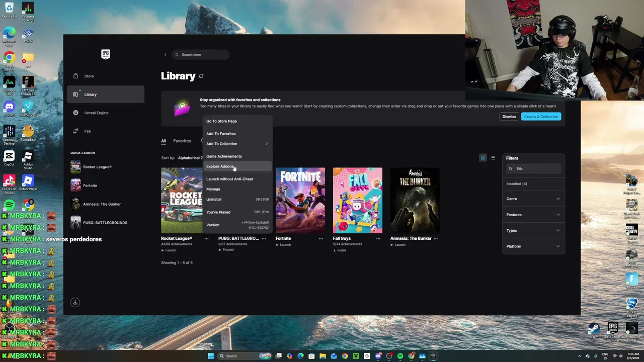
Task: Open Focusrite Control desktop shortcut
Action: point(28,12)
